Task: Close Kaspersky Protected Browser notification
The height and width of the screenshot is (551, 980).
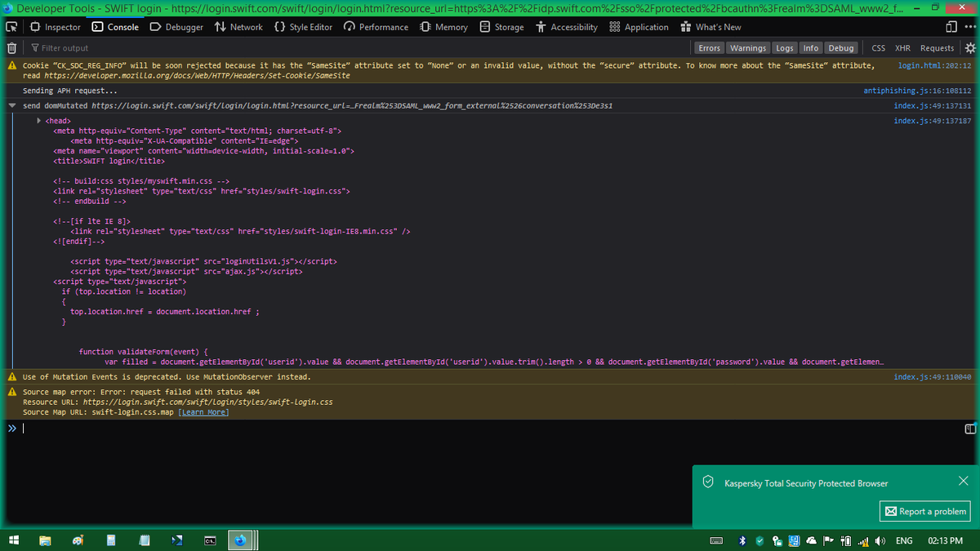Action: [964, 481]
